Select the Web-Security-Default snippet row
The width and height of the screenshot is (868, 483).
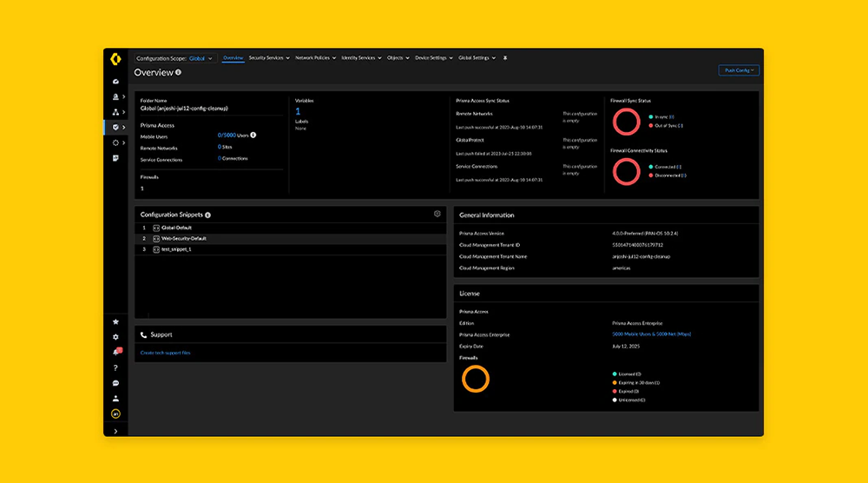(291, 239)
